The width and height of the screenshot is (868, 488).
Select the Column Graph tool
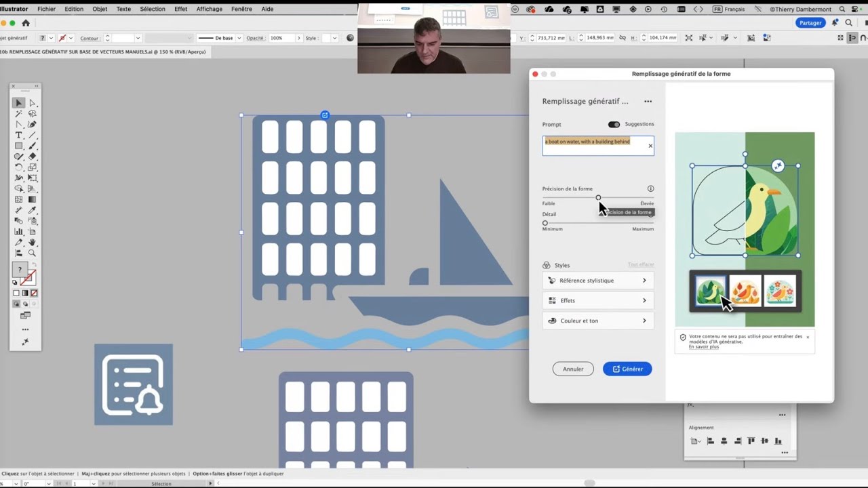click(18, 232)
